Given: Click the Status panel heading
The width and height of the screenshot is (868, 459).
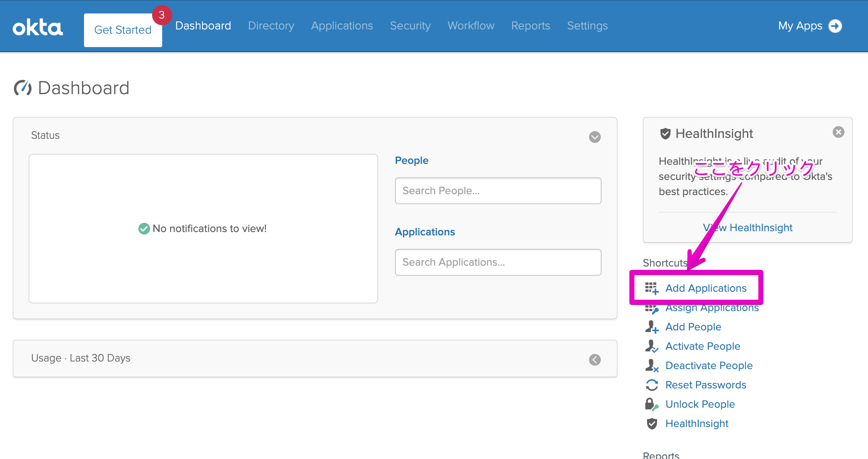Looking at the screenshot, I should click(x=45, y=135).
